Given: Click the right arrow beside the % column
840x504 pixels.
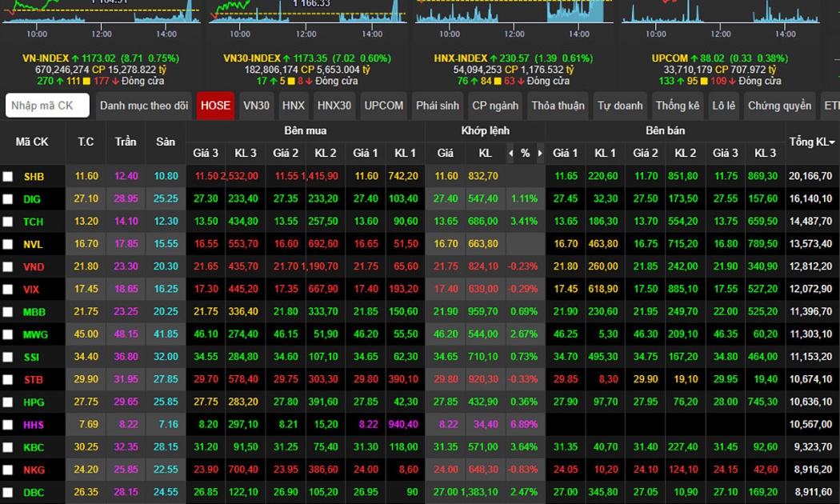Looking at the screenshot, I should 540,153.
